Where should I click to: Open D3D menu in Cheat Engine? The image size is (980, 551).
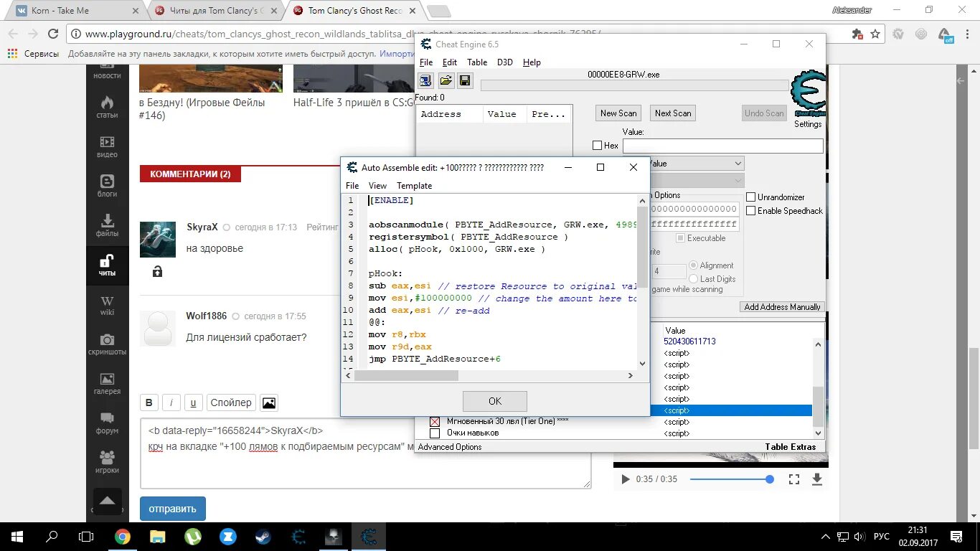click(505, 62)
